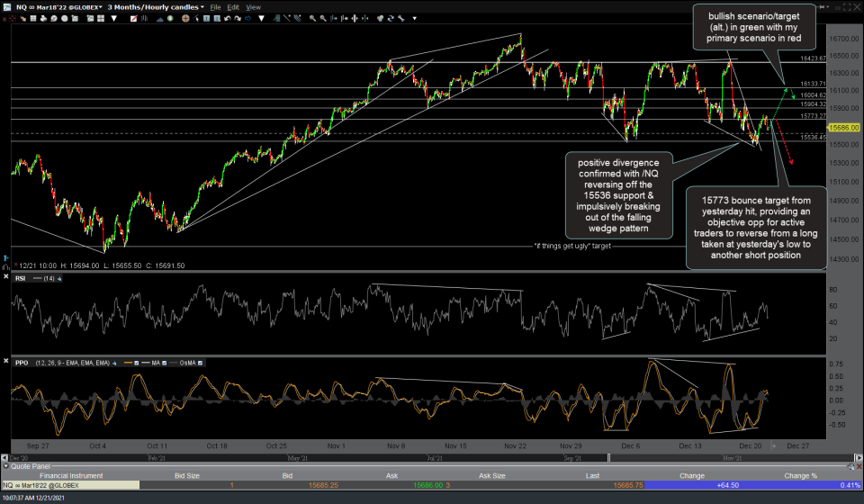The width and height of the screenshot is (864, 504).
Task: Click the yellow 15686.00 current price label
Action: (x=843, y=128)
